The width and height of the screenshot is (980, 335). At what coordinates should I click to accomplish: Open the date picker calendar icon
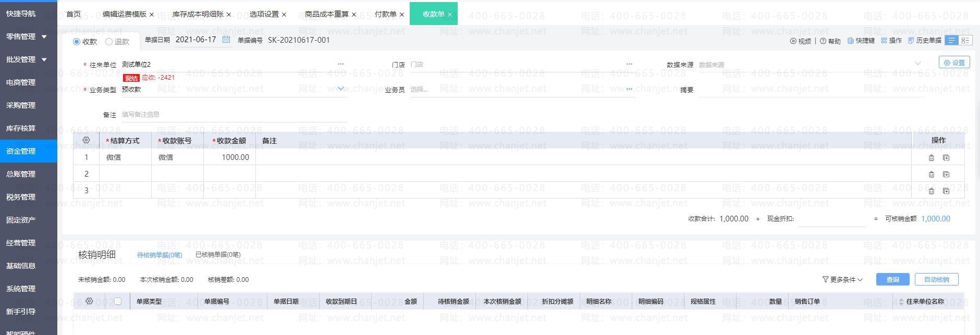click(x=226, y=40)
